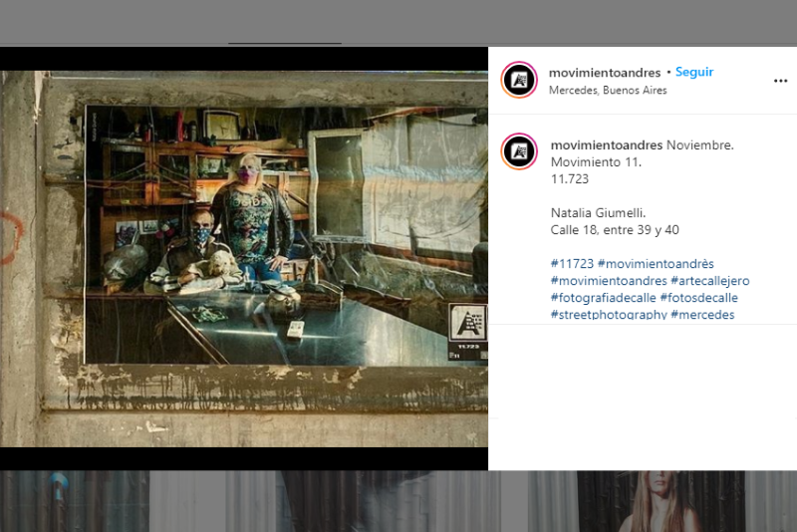Open the #11723 hashtag
Viewport: 797px width, 532px height.
[x=572, y=264]
